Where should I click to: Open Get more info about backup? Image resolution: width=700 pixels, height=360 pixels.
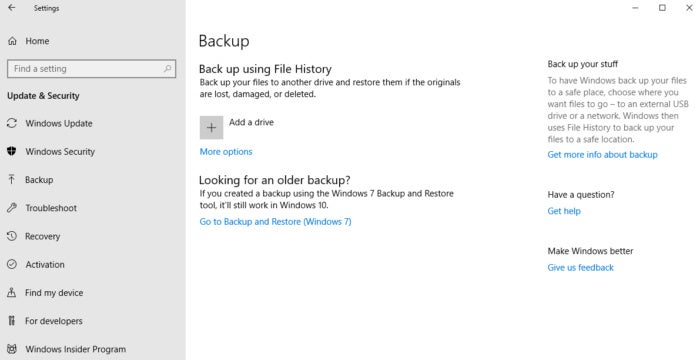(602, 155)
